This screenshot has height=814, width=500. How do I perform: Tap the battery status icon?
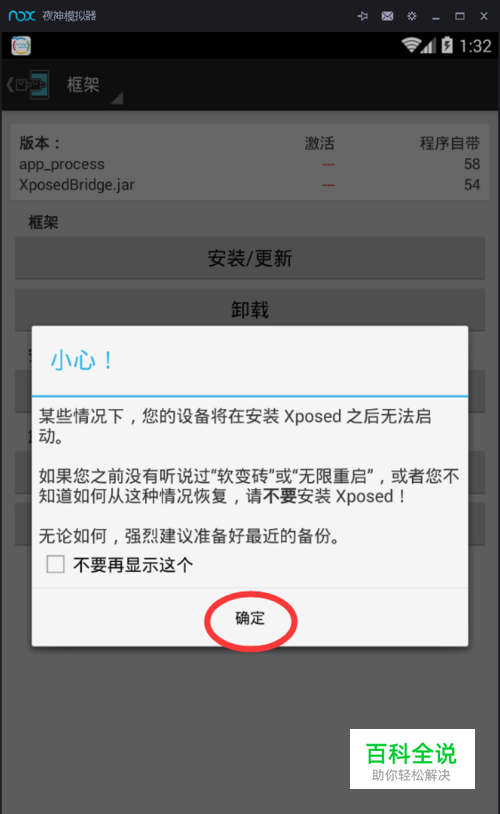pos(447,45)
